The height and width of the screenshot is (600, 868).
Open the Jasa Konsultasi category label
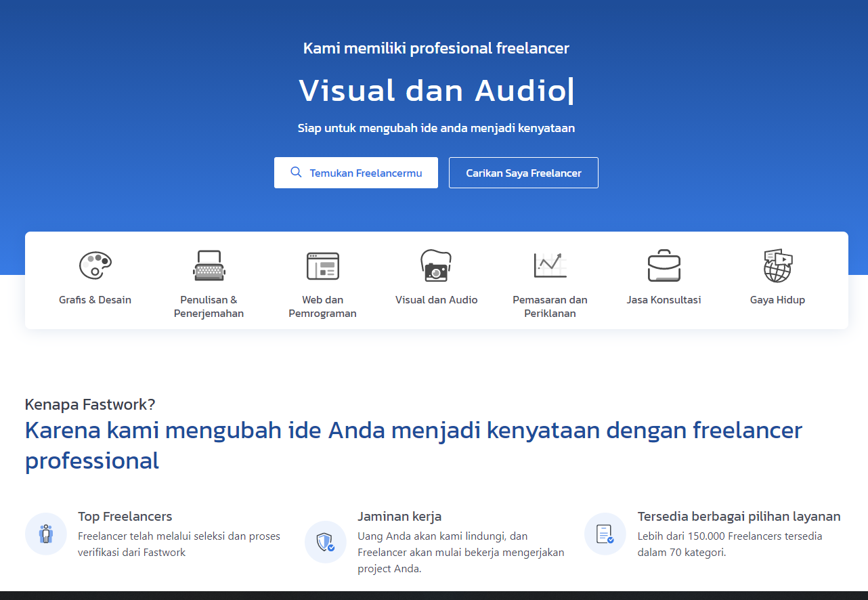664,300
